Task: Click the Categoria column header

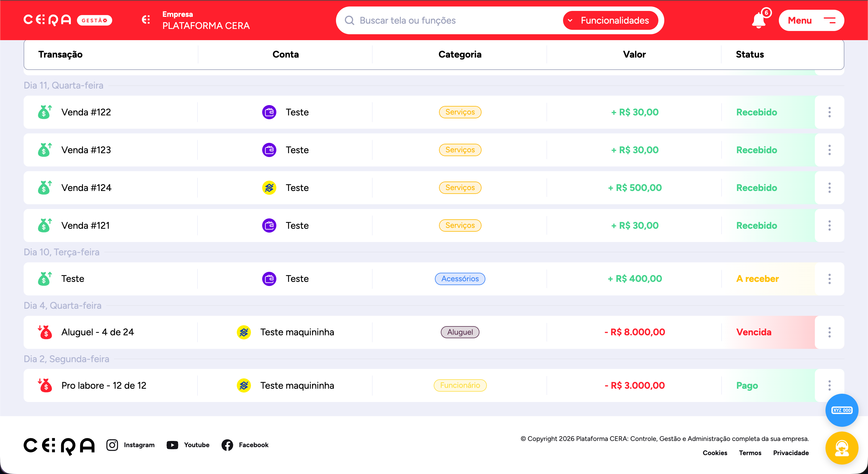Action: pos(460,55)
